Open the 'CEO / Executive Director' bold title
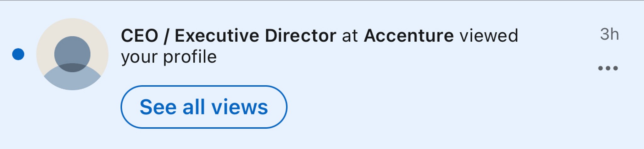The image size is (644, 149). click(x=229, y=35)
